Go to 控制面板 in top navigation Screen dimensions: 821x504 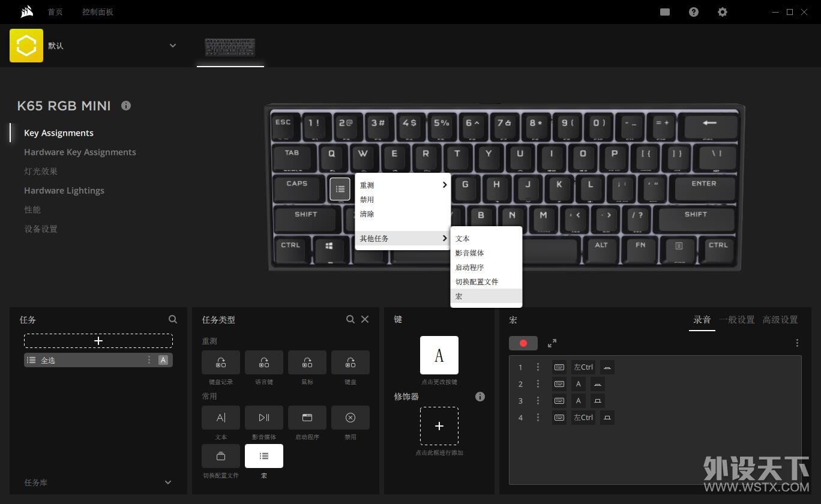(98, 12)
